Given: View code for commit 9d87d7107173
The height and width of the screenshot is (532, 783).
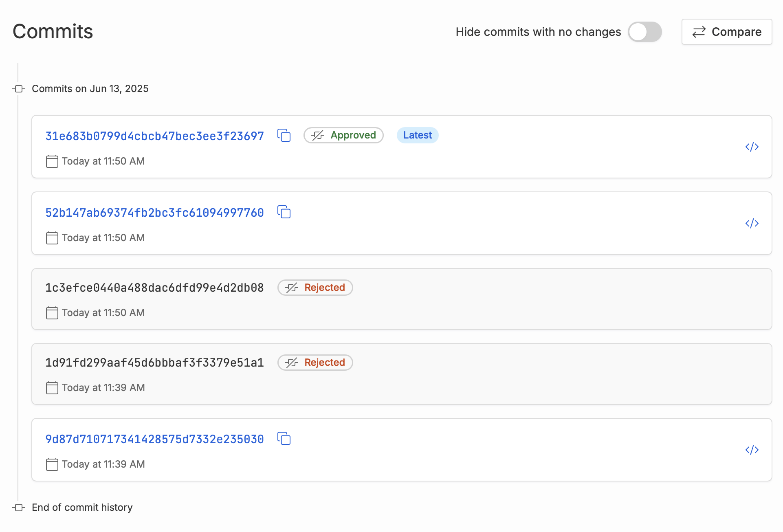Looking at the screenshot, I should (x=752, y=450).
